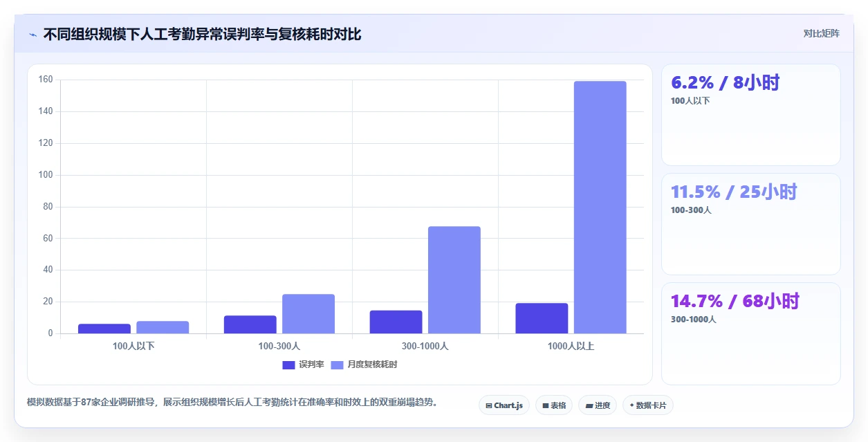Click the 月度复核耗时 bar for 100人以下
Image resolution: width=868 pixels, height=442 pixels.
tap(163, 327)
